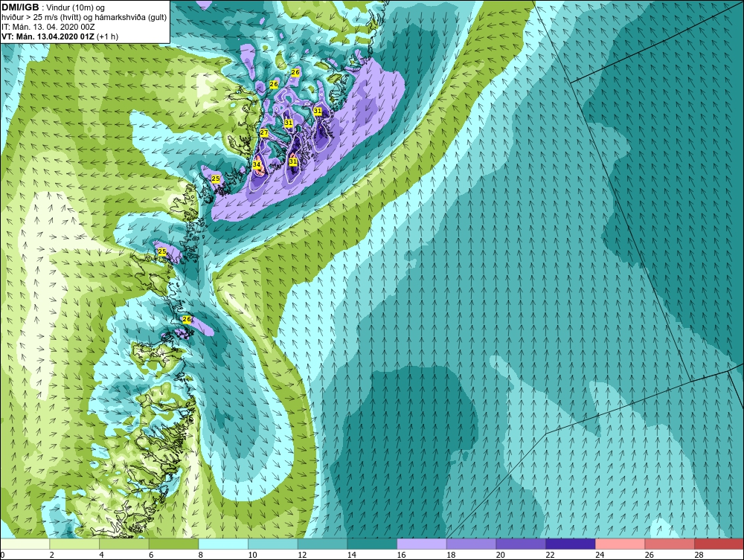This screenshot has width=744, height=560.
Task: Click the 6–8 m/s olive green legend swatch
Action: [173, 544]
